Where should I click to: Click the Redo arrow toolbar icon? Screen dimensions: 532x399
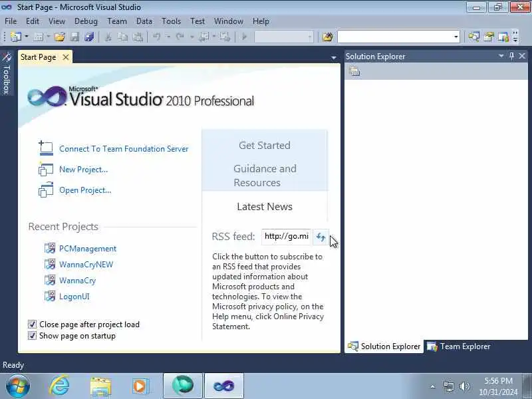[180, 37]
